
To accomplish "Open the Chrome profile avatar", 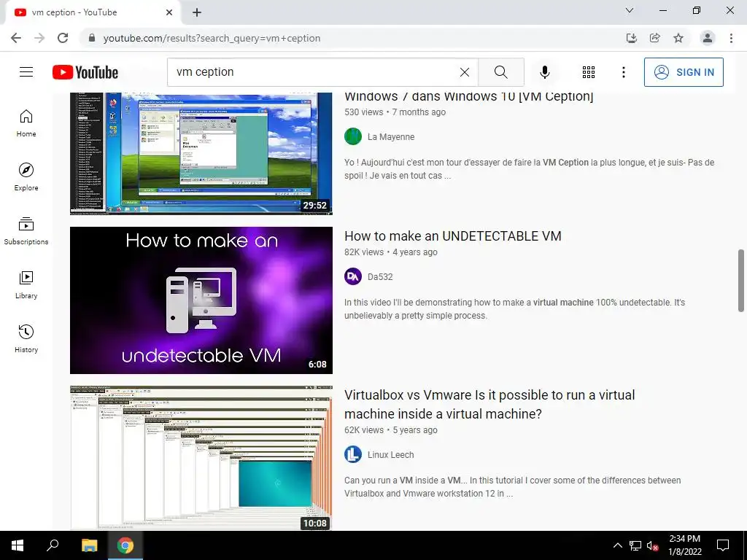I will click(x=708, y=38).
